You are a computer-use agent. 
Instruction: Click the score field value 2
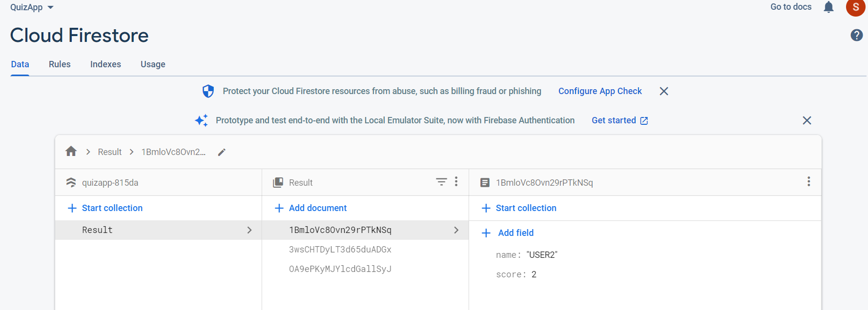click(534, 274)
